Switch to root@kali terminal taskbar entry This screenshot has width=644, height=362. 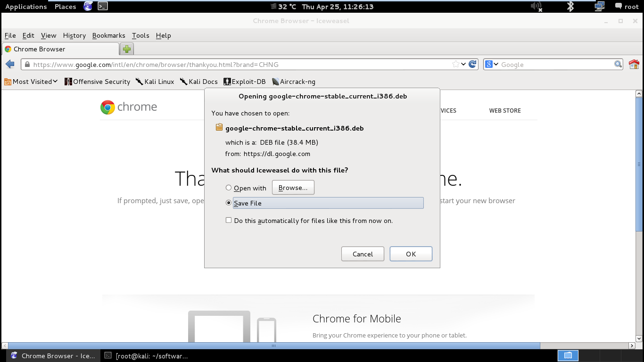click(x=147, y=356)
